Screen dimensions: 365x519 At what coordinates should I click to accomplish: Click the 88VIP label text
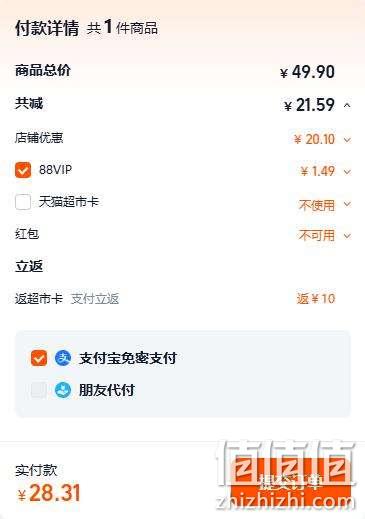click(x=55, y=170)
